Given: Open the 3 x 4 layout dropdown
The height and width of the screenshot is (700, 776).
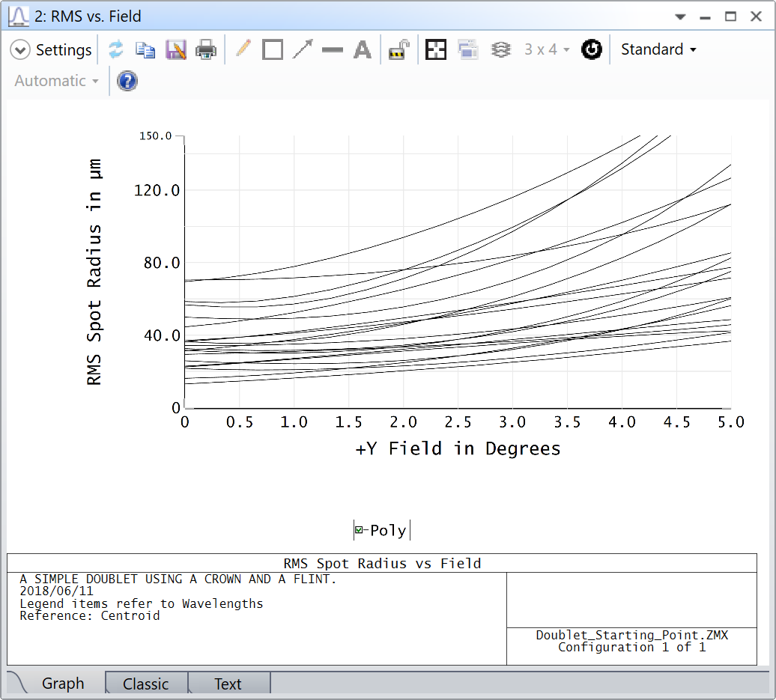Looking at the screenshot, I should click(x=547, y=49).
